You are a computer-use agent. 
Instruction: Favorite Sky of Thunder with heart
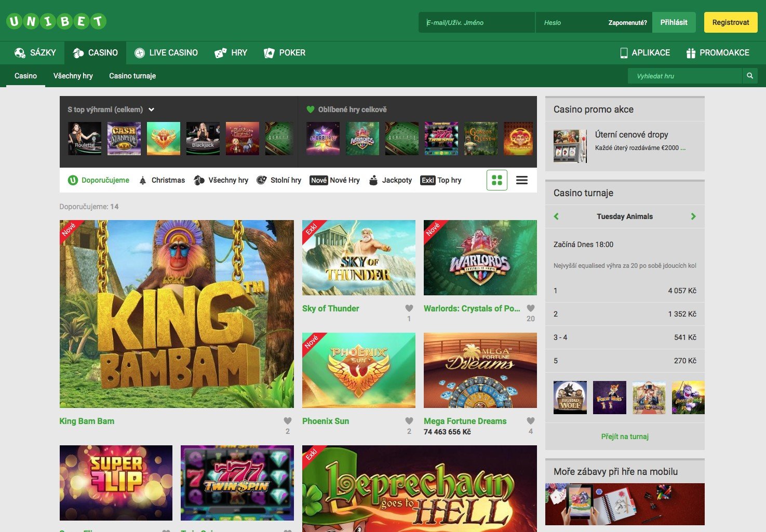[x=409, y=308]
